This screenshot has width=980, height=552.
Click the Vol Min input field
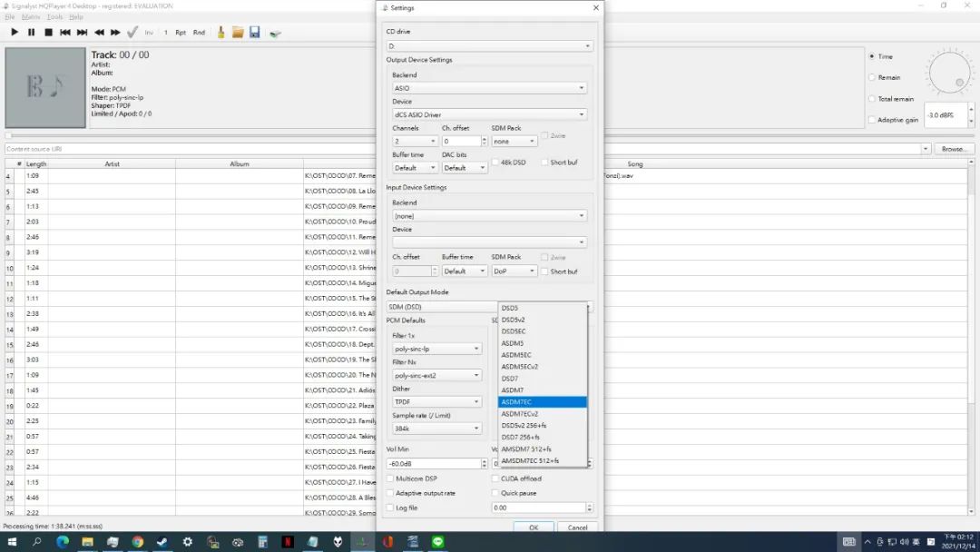432,463
